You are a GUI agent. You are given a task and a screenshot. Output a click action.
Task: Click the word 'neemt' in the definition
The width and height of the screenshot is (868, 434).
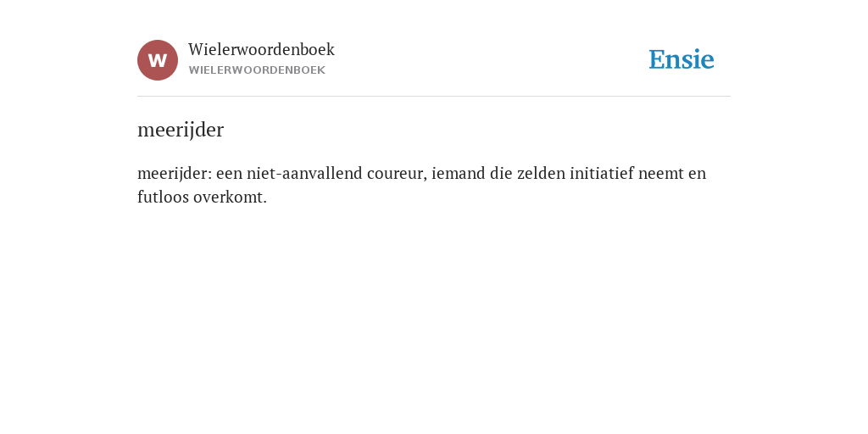[x=661, y=174]
